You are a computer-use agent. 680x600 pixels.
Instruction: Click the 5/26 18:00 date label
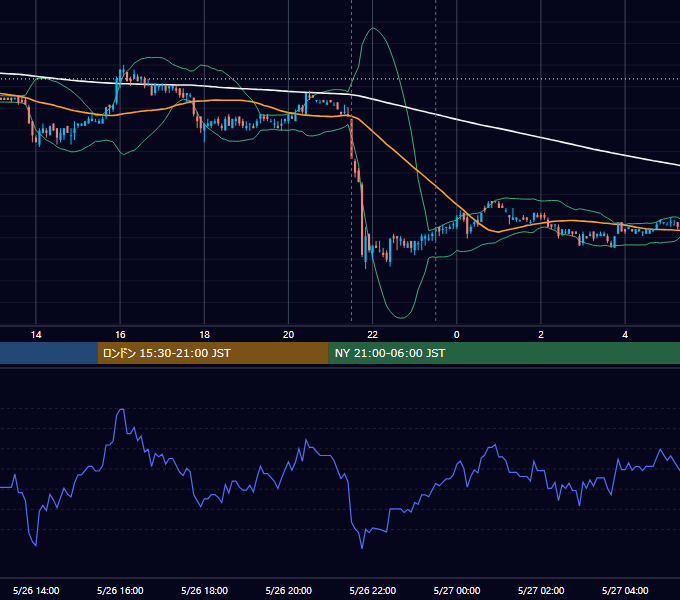(204, 590)
